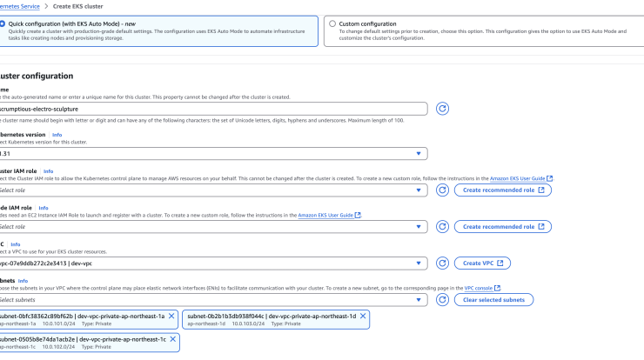Open Info link for Cluster IAM role

pos(49,171)
